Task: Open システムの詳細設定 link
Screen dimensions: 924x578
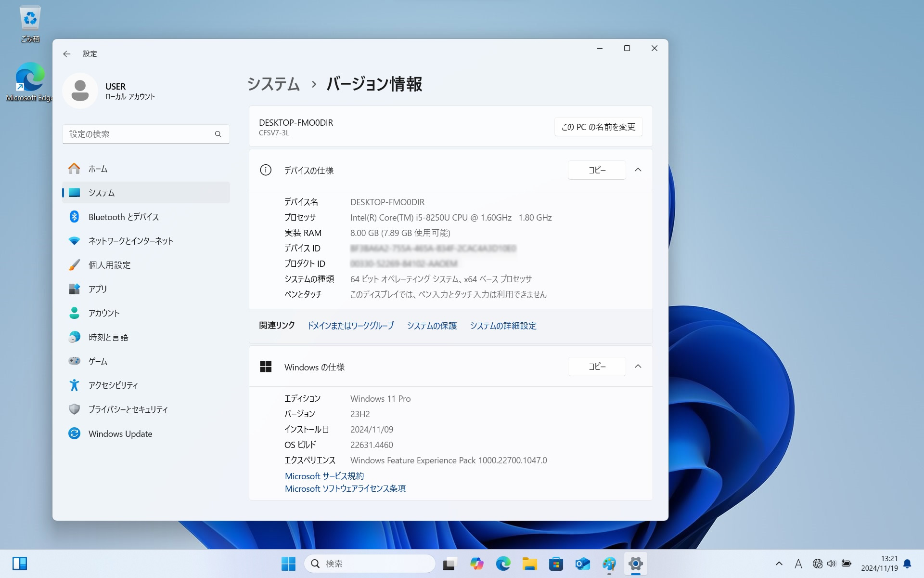Action: click(x=503, y=326)
